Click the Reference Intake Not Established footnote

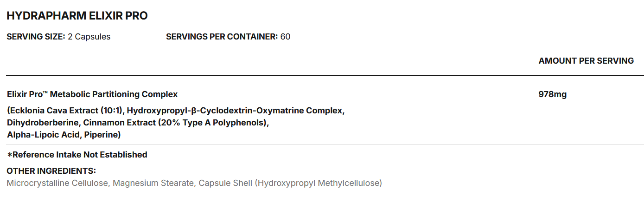tap(77, 155)
